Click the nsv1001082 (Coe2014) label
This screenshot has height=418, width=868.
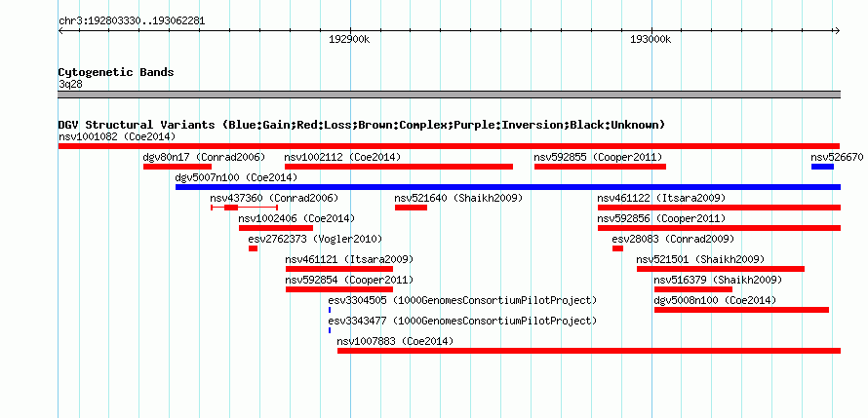coord(117,136)
